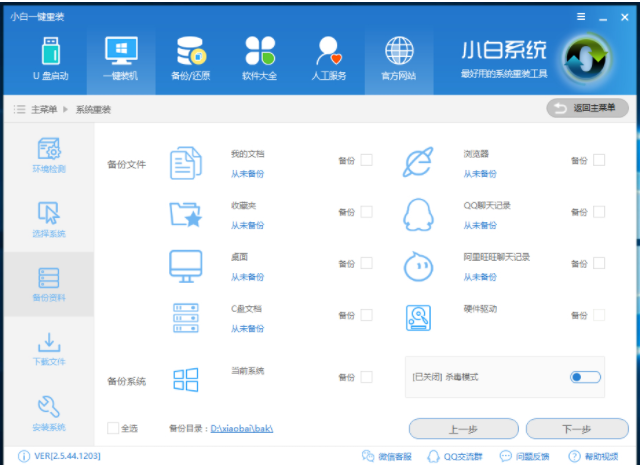Click the VER[2.5.44.1203] version text
Image resolution: width=642 pixels, height=465 pixels.
tap(67, 456)
